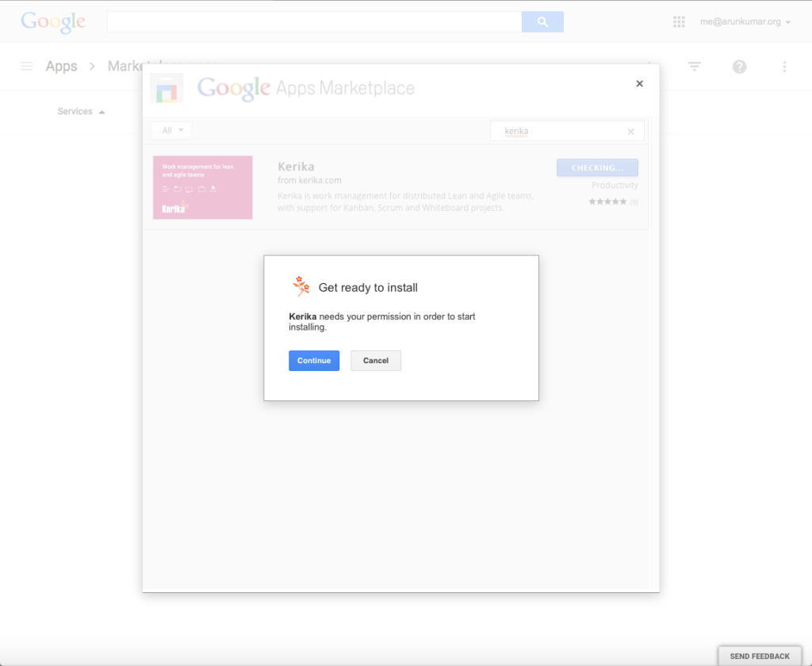This screenshot has width=812, height=666.
Task: Click the Kerika app thumbnail
Action: (x=202, y=187)
